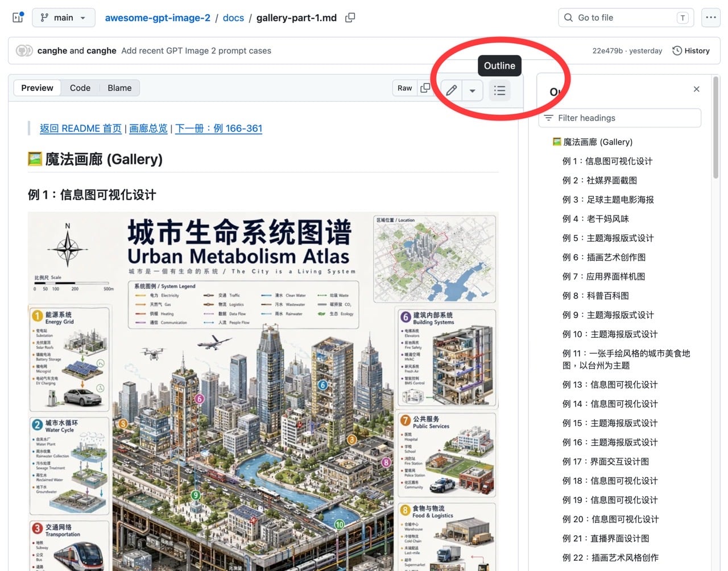This screenshot has width=728, height=571.
Task: Toggle the Outline list icon
Action: click(499, 90)
